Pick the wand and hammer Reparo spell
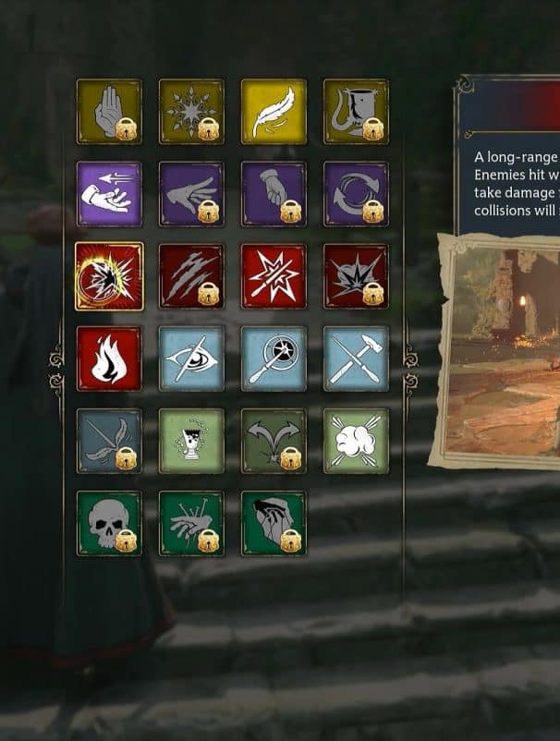 [x=356, y=358]
